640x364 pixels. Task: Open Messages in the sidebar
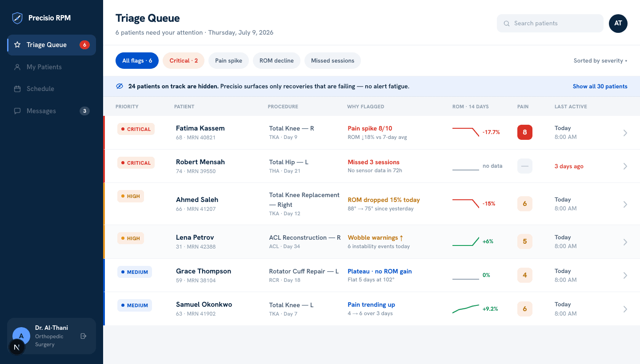52,111
